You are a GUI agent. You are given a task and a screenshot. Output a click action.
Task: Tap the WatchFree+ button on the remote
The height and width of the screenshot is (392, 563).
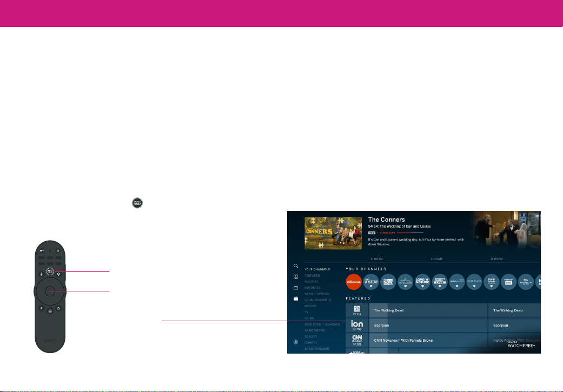pos(50,272)
